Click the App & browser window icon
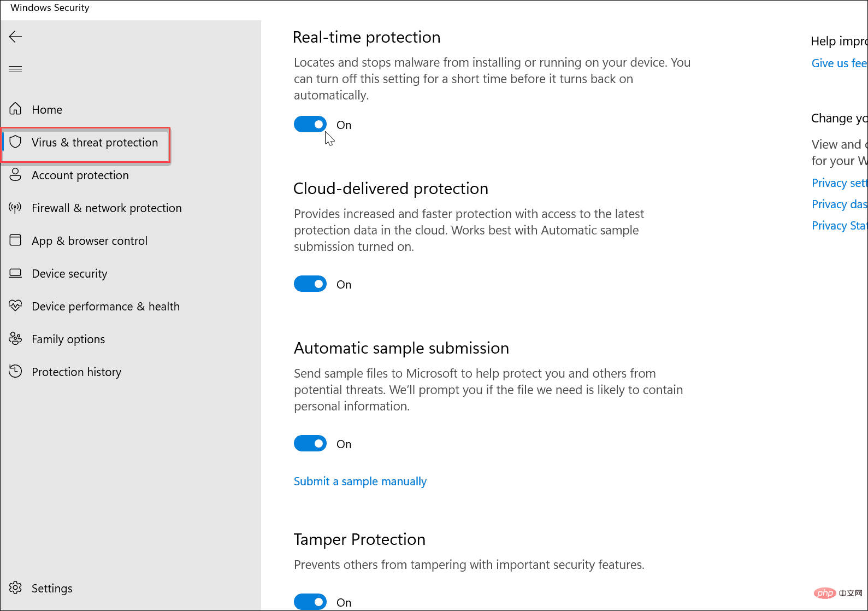This screenshot has height=611, width=868. [15, 240]
